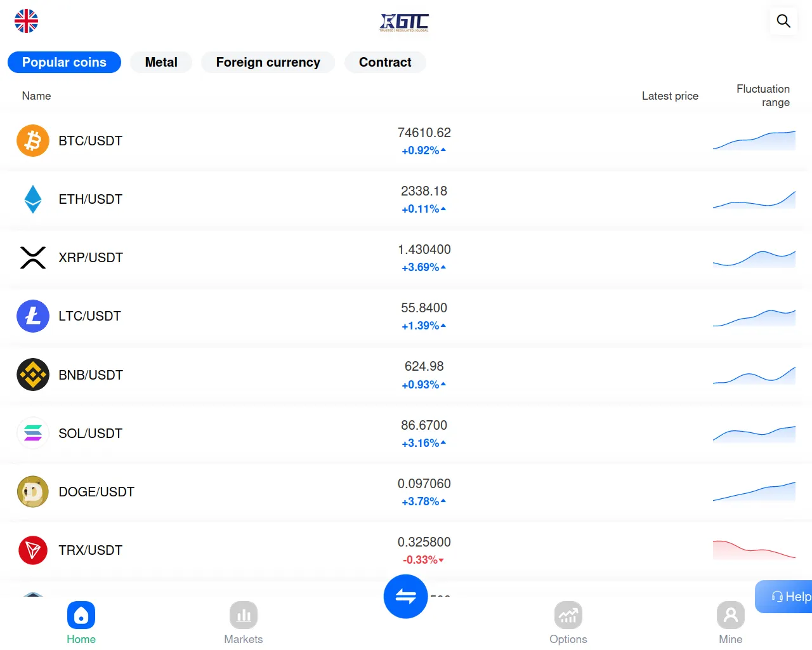This screenshot has height=650, width=812.
Task: Switch to the Foreign currency tab
Action: pos(268,62)
